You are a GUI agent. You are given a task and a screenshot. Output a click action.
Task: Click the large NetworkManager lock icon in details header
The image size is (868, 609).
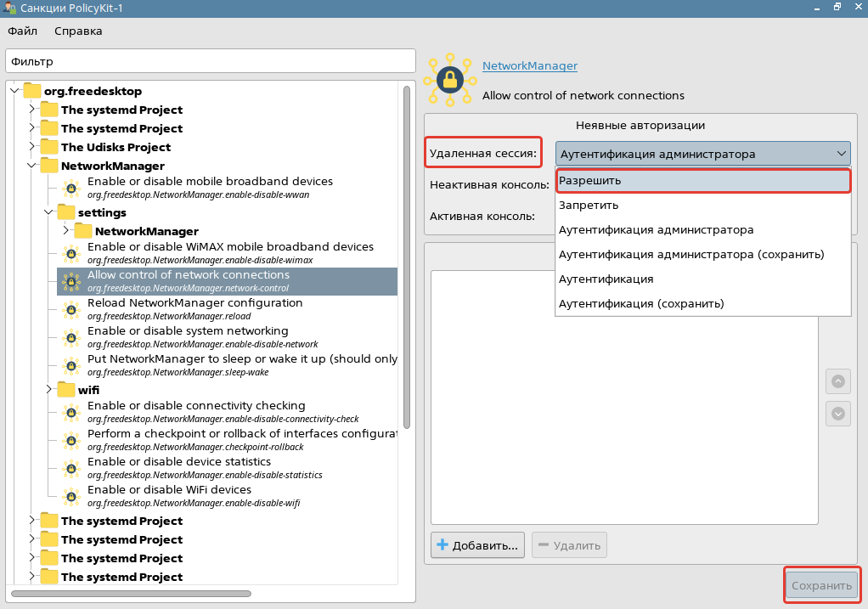click(x=449, y=81)
